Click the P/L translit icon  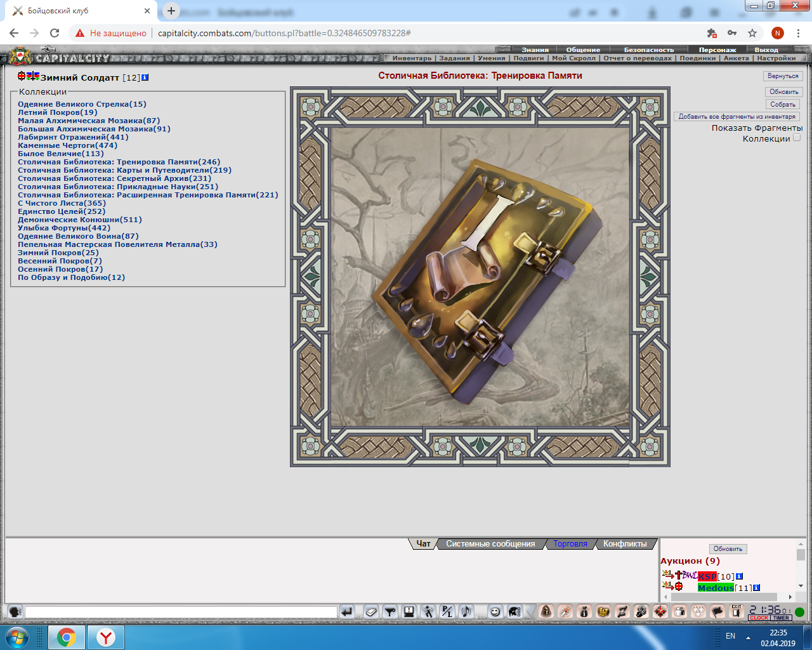(x=447, y=612)
